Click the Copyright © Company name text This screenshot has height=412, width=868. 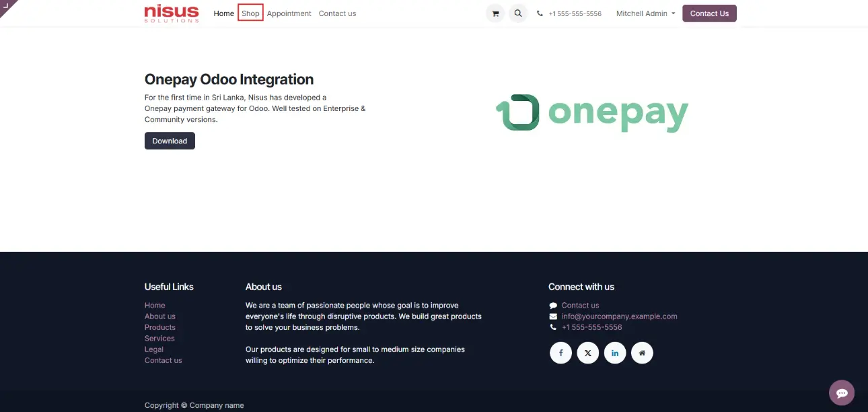(x=194, y=405)
